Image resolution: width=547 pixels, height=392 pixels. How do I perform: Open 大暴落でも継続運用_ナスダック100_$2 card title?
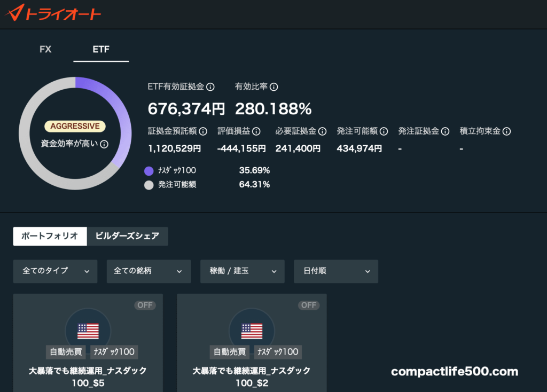[x=252, y=377]
